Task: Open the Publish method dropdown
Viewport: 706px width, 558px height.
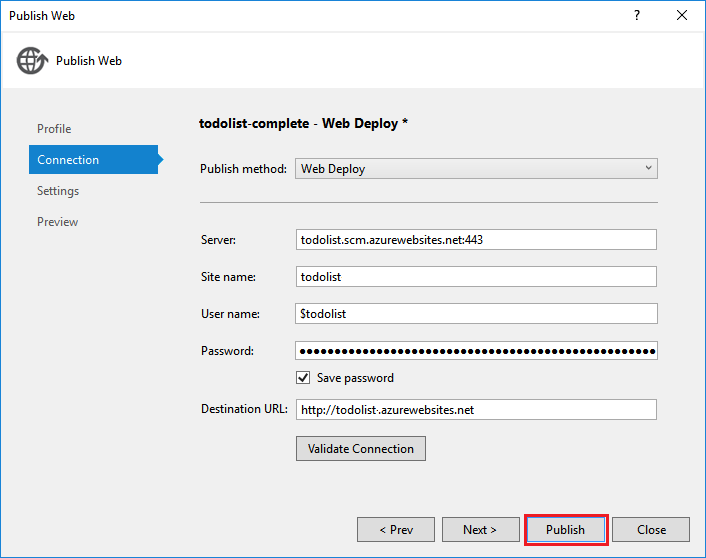Action: 476,169
